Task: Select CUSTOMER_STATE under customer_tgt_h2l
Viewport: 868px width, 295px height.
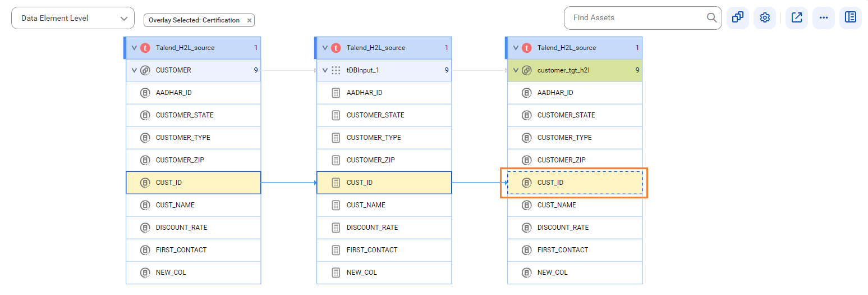Action: point(575,115)
